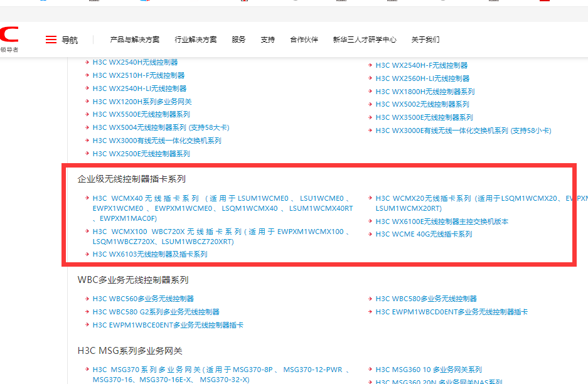Open H3C WCMX40无线插卡系列 link

click(223, 208)
